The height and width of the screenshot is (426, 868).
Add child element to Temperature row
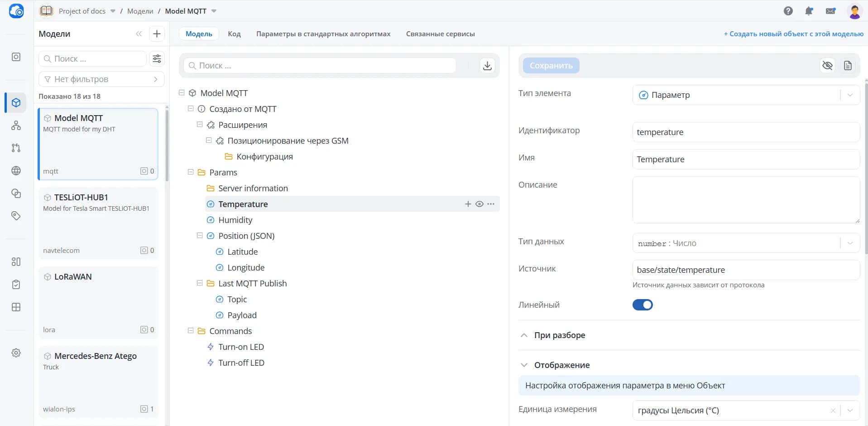point(468,204)
